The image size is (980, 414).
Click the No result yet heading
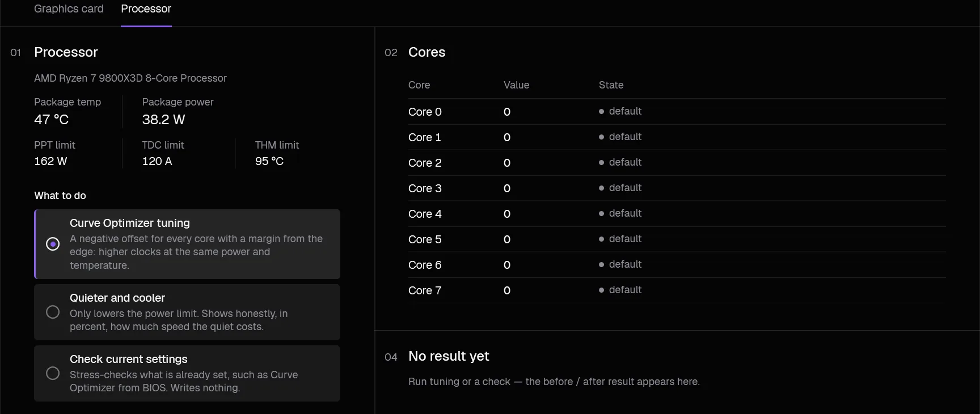tap(449, 356)
